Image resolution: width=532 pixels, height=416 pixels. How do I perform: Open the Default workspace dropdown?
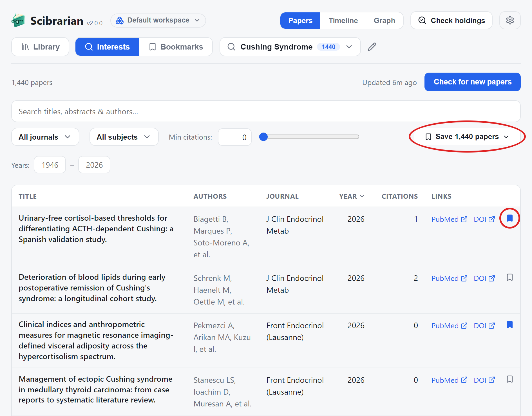coord(158,21)
